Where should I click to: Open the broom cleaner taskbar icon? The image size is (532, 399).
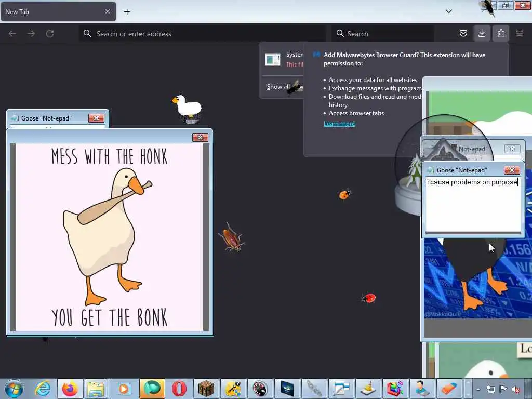click(x=368, y=389)
